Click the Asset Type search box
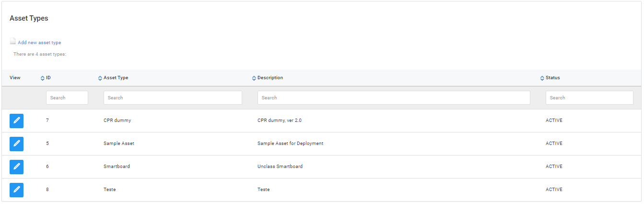 [173, 98]
